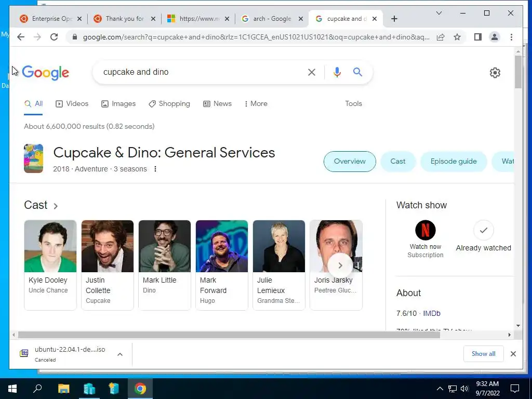Open Mark Little cast card
This screenshot has width=532, height=399.
coord(165,265)
